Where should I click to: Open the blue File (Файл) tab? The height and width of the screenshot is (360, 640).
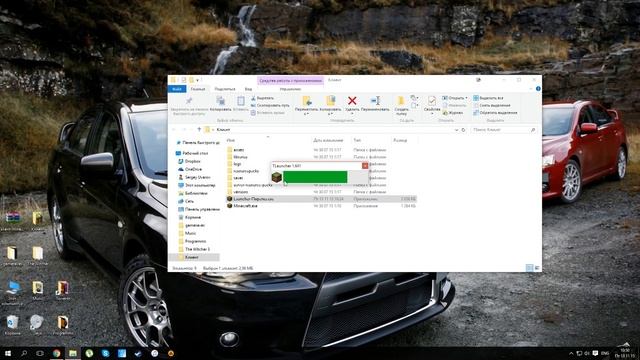tap(177, 89)
